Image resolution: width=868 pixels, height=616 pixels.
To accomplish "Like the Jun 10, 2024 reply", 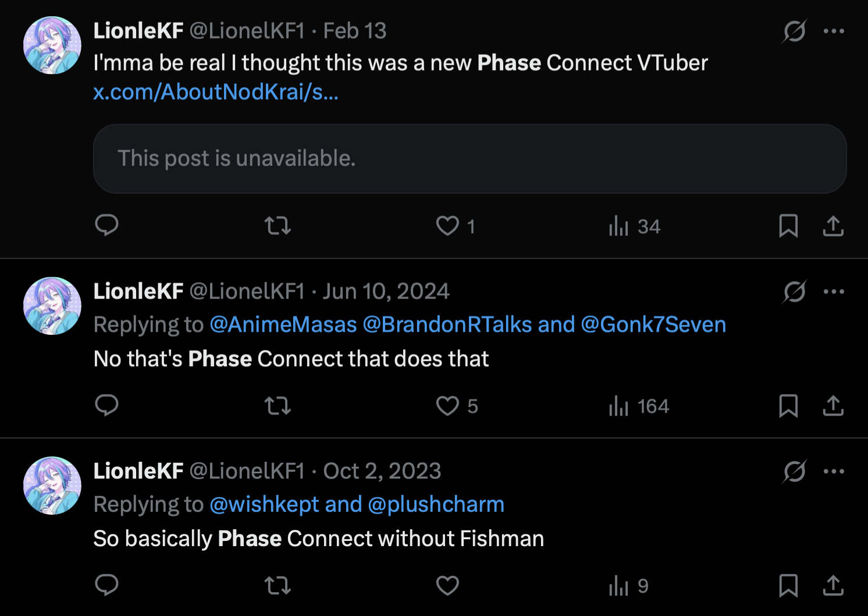I will (x=447, y=405).
